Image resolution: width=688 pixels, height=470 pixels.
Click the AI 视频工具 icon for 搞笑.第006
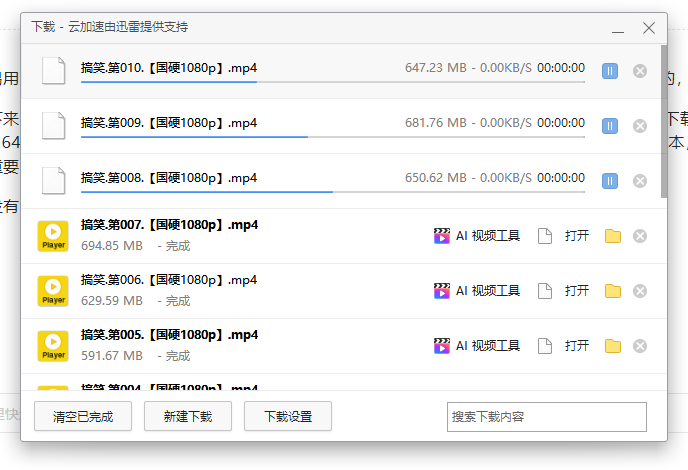[441, 291]
